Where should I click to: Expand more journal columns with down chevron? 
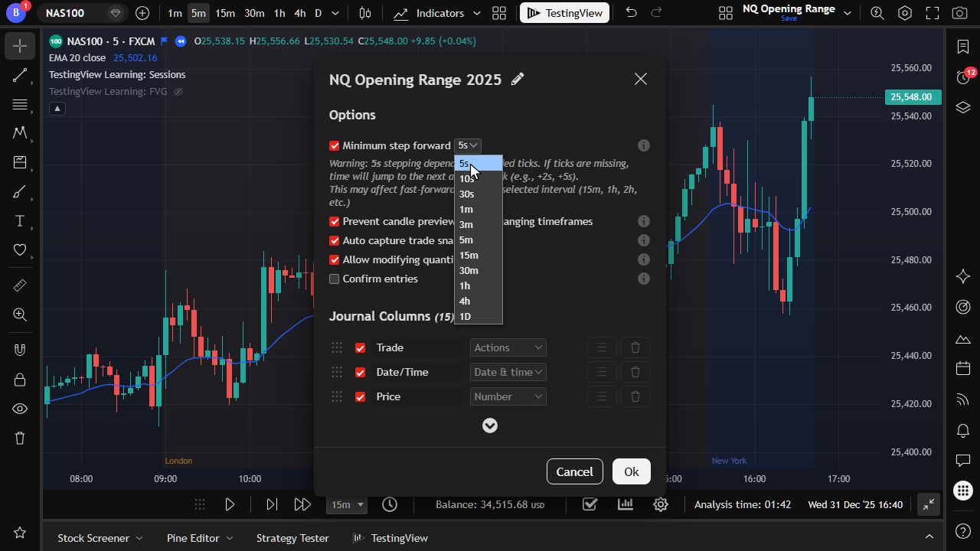(x=490, y=425)
